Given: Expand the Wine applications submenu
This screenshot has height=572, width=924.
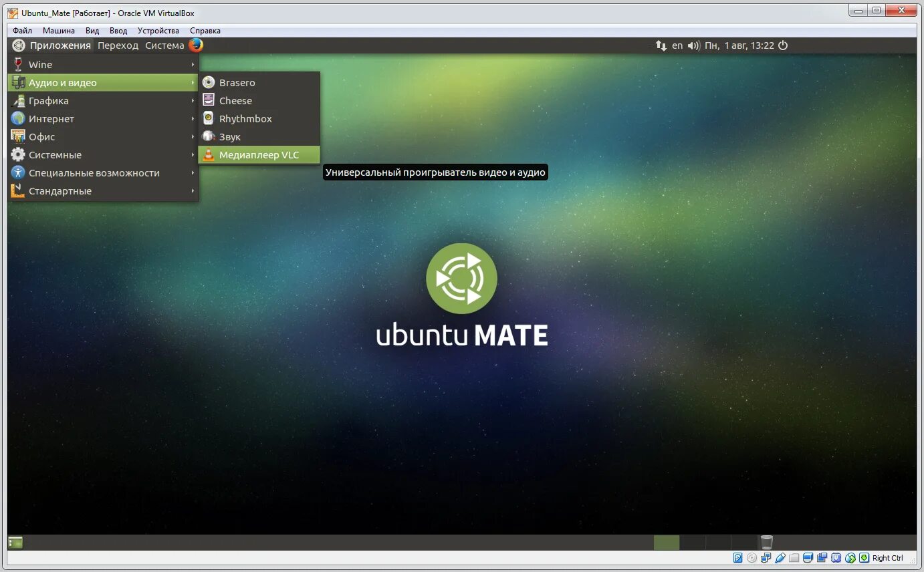Looking at the screenshot, I should click(x=104, y=65).
